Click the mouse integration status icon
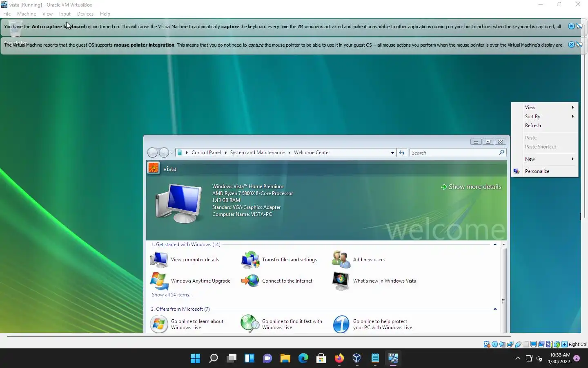The width and height of the screenshot is (588, 368). click(x=557, y=344)
